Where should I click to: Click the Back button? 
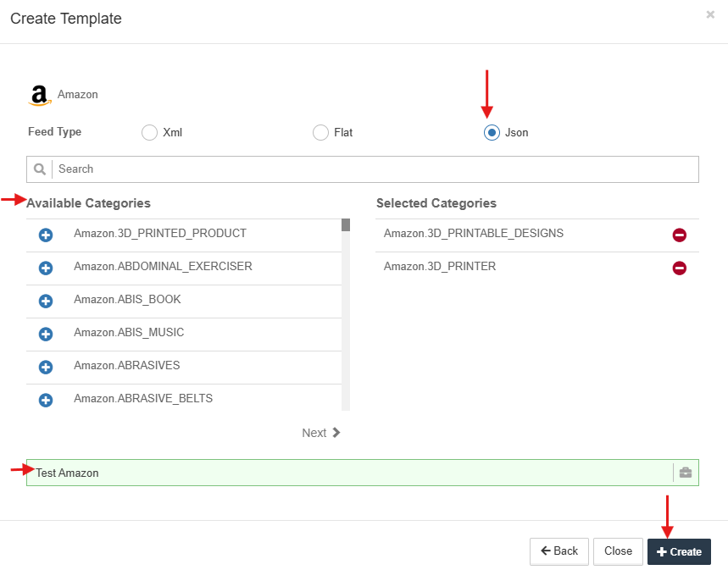pos(559,551)
